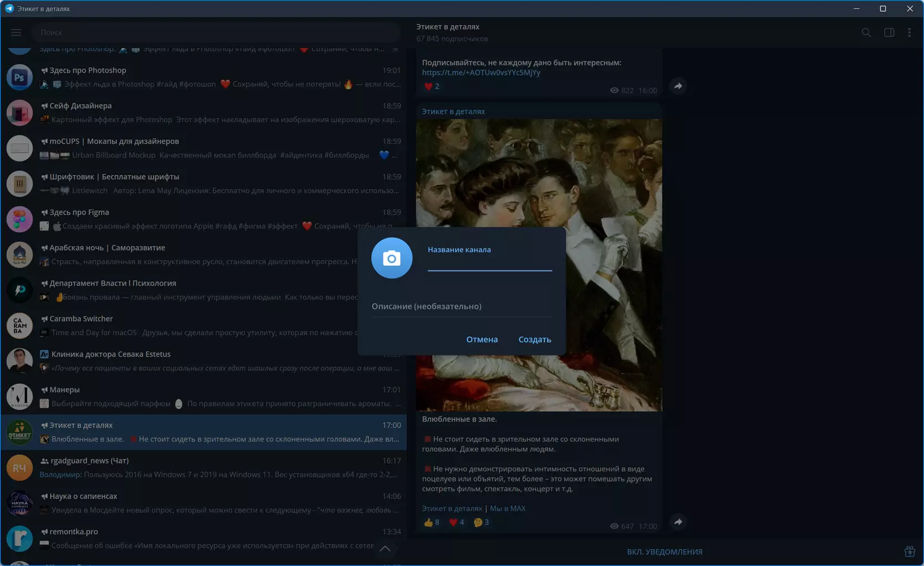Open the Манеры channel avatar
This screenshot has width=924, height=566.
point(19,397)
